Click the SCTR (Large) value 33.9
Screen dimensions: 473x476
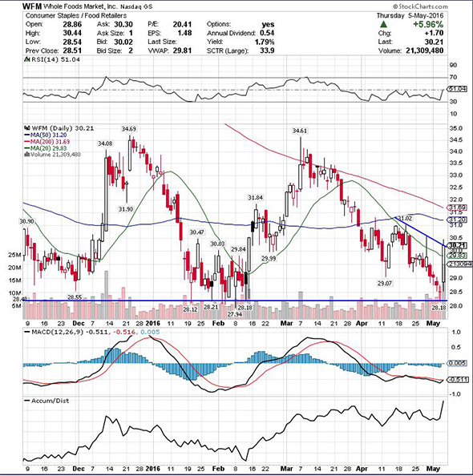[x=267, y=50]
